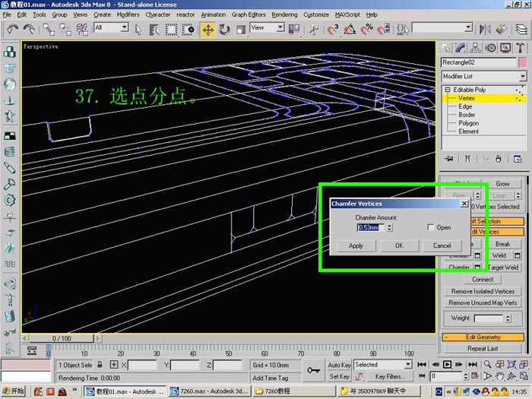The height and width of the screenshot is (399, 532).
Task: Click Apply in the Chamfer Vertices dialog
Action: point(356,245)
